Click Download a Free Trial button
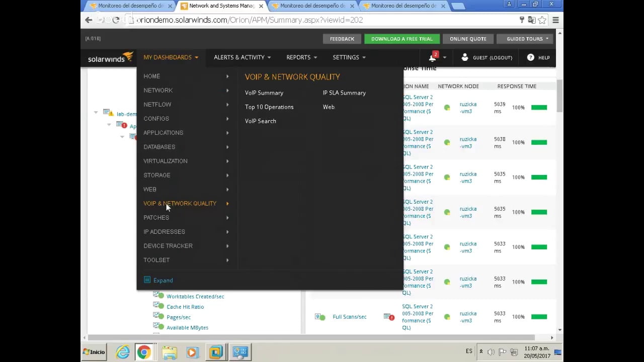644x362 pixels. pyautogui.click(x=402, y=39)
